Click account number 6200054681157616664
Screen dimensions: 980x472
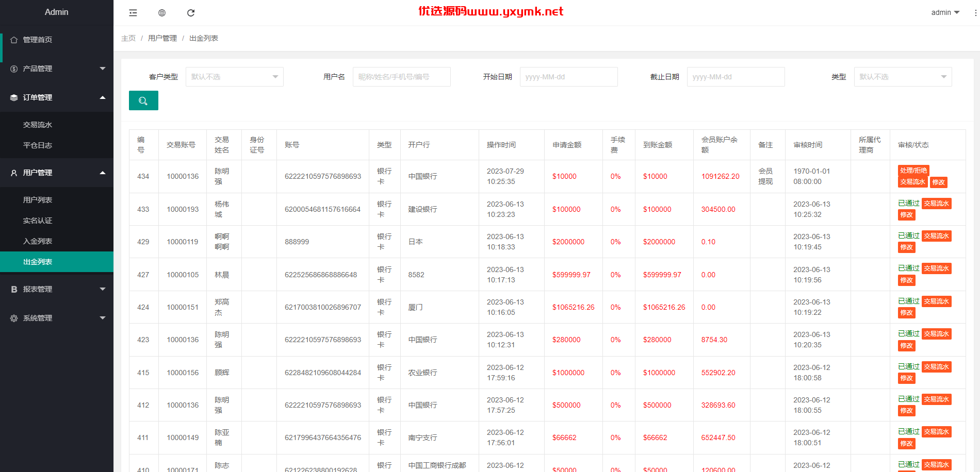[323, 209]
